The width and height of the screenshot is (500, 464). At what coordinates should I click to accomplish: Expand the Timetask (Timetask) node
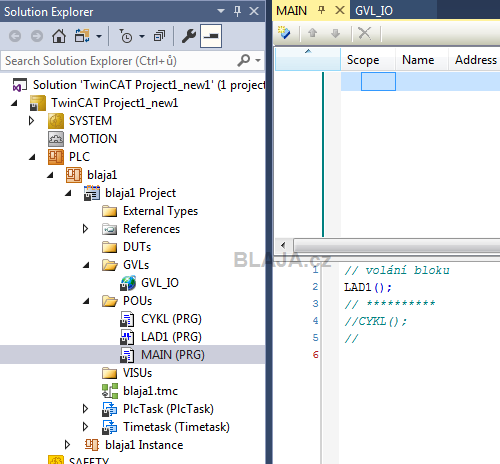(x=85, y=427)
